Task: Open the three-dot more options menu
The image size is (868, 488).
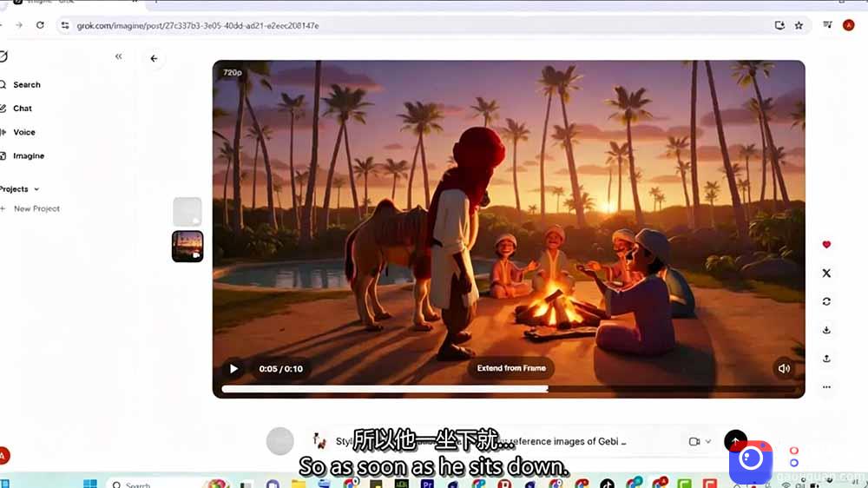Action: 826,387
